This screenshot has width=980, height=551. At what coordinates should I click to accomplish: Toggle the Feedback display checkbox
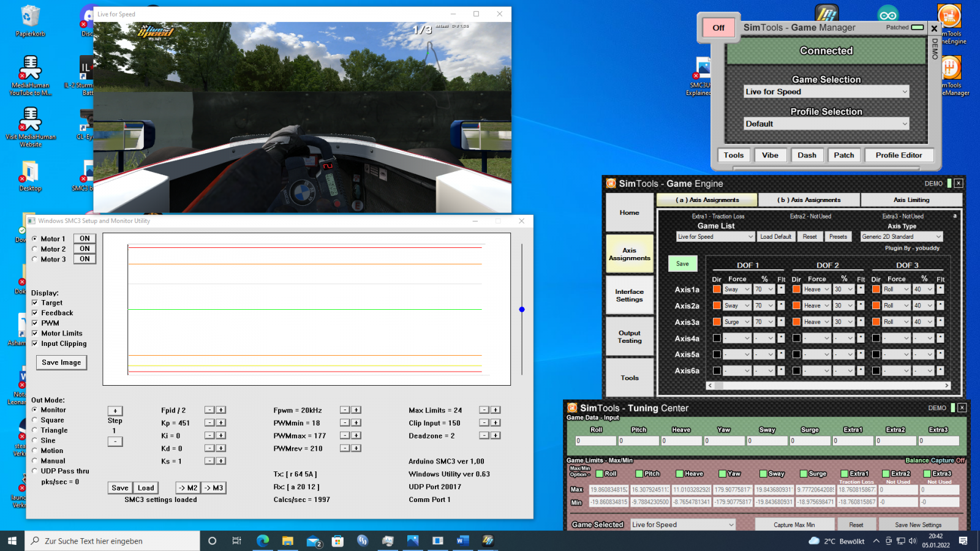[x=35, y=313]
